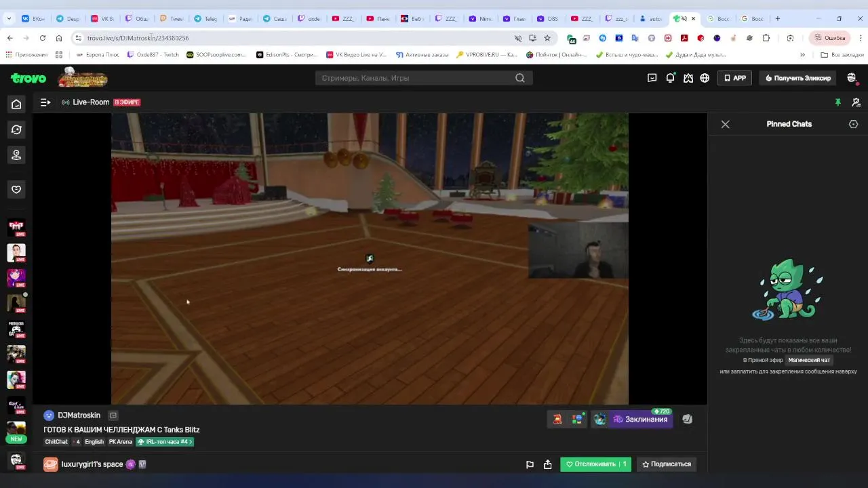Open the sidebar channel marked NEW
868x488 pixels.
[x=16, y=431]
